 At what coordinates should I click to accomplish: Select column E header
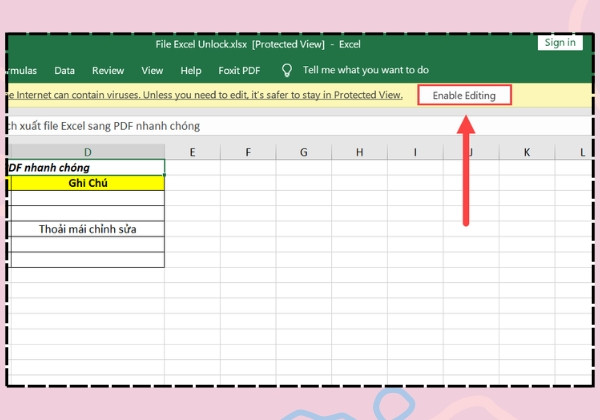click(x=192, y=152)
